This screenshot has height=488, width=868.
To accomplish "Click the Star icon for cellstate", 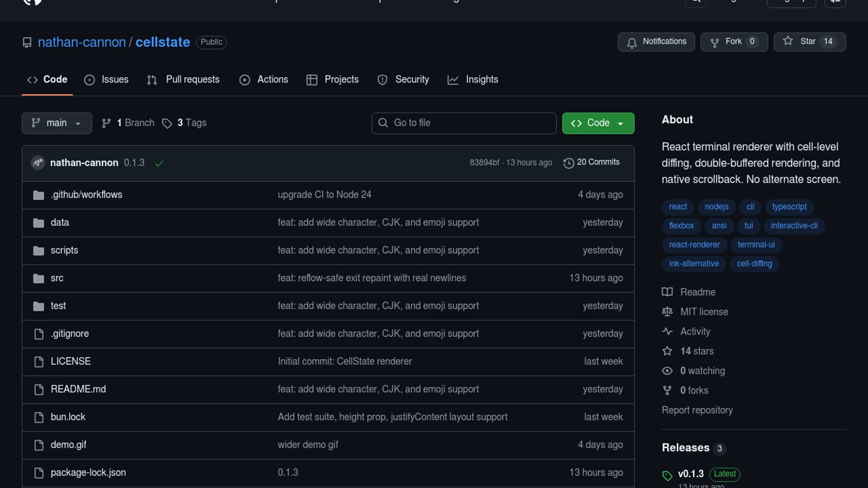I will [788, 41].
